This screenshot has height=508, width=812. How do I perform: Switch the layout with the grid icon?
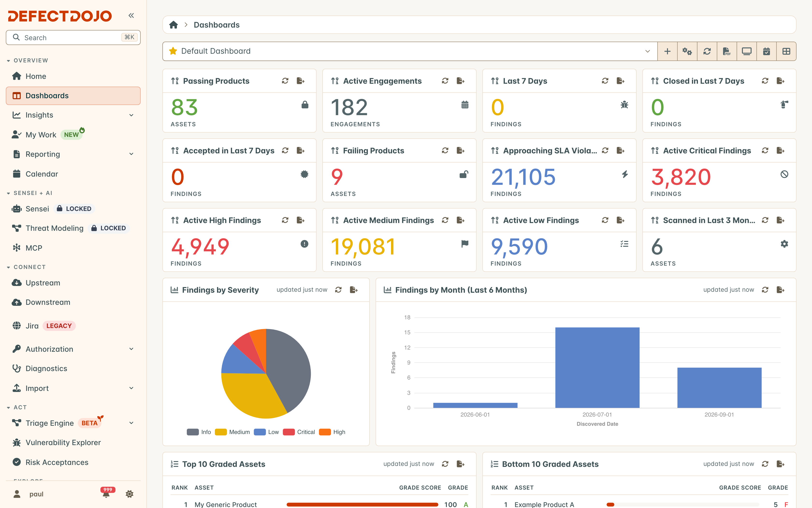click(786, 51)
